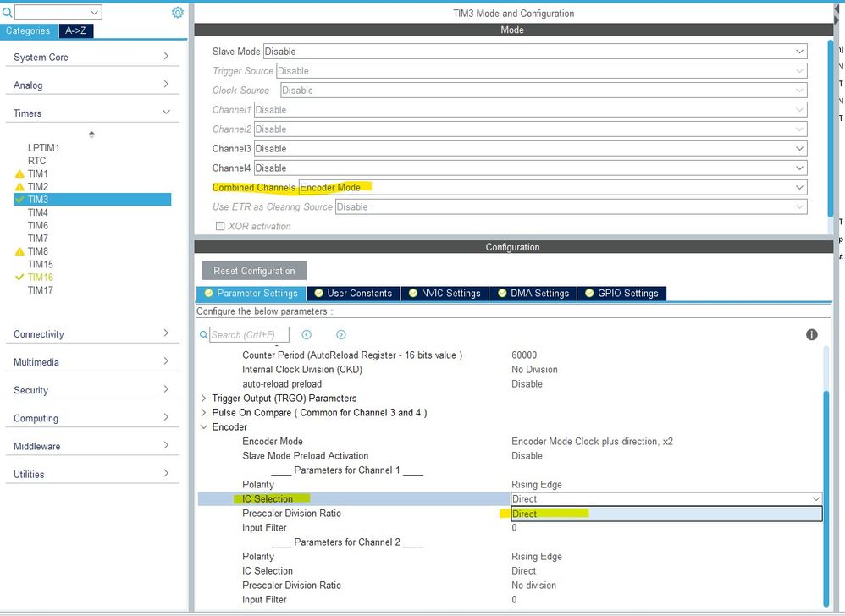Viewport: 845px width, 616px height.
Task: Open the sidebar search combo box
Action: coord(58,12)
